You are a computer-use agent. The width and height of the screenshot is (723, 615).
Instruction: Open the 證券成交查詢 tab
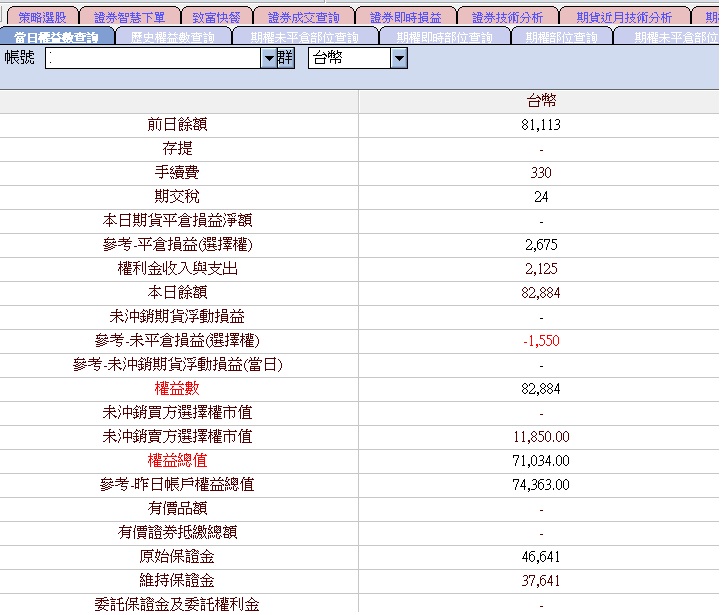[x=304, y=17]
